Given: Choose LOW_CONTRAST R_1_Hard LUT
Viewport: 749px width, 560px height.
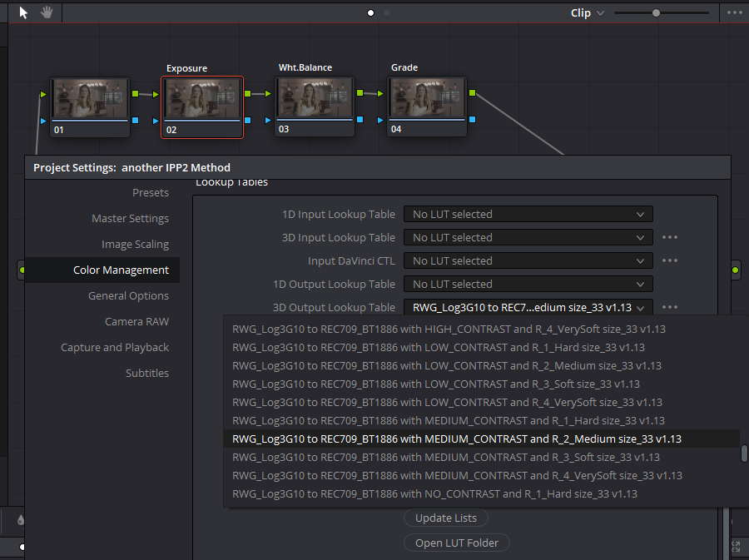Looking at the screenshot, I should point(482,347).
